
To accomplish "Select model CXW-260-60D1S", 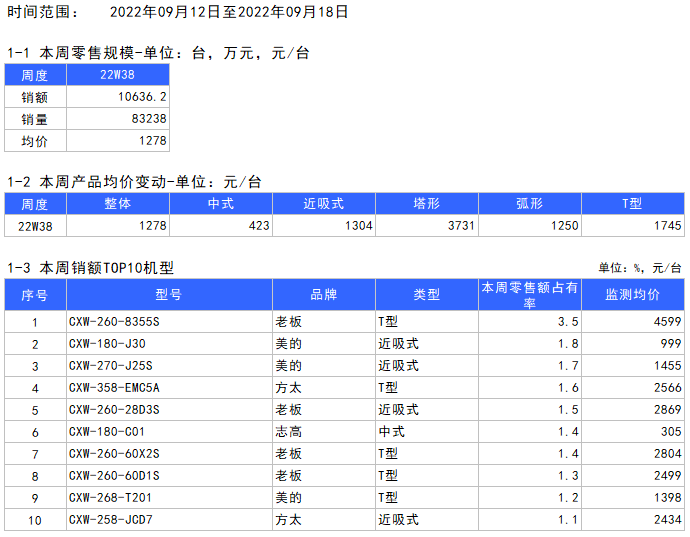I will tap(114, 476).
